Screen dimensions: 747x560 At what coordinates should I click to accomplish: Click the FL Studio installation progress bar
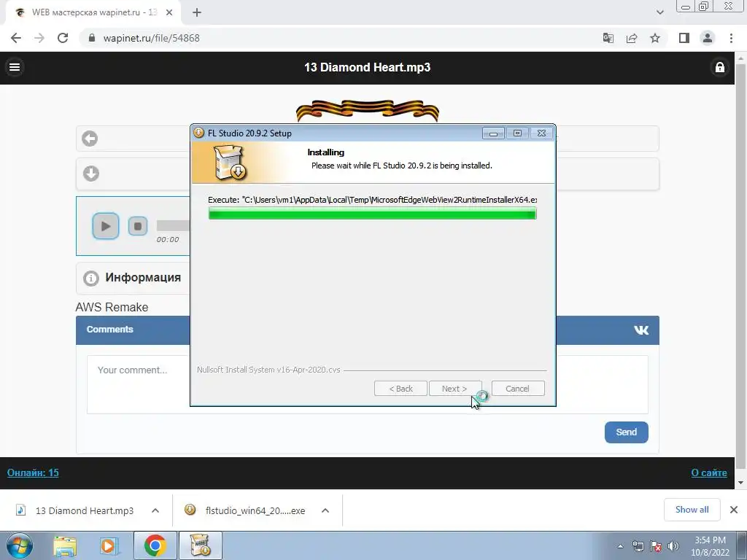pos(373,214)
